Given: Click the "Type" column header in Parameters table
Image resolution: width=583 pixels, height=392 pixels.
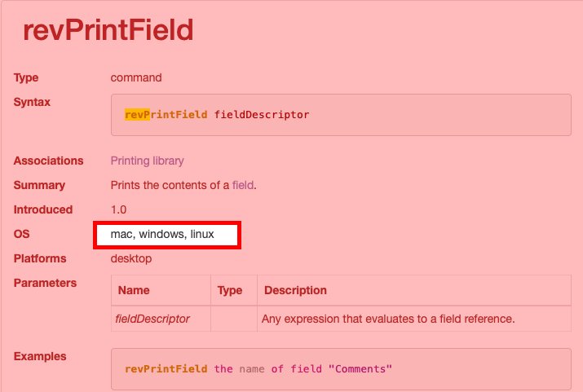Looking at the screenshot, I should [230, 290].
